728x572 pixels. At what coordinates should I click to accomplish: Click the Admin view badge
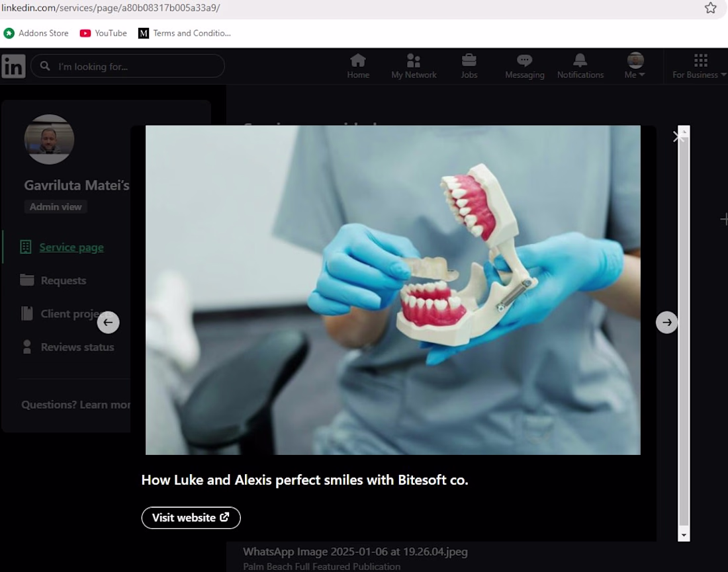[x=56, y=207]
